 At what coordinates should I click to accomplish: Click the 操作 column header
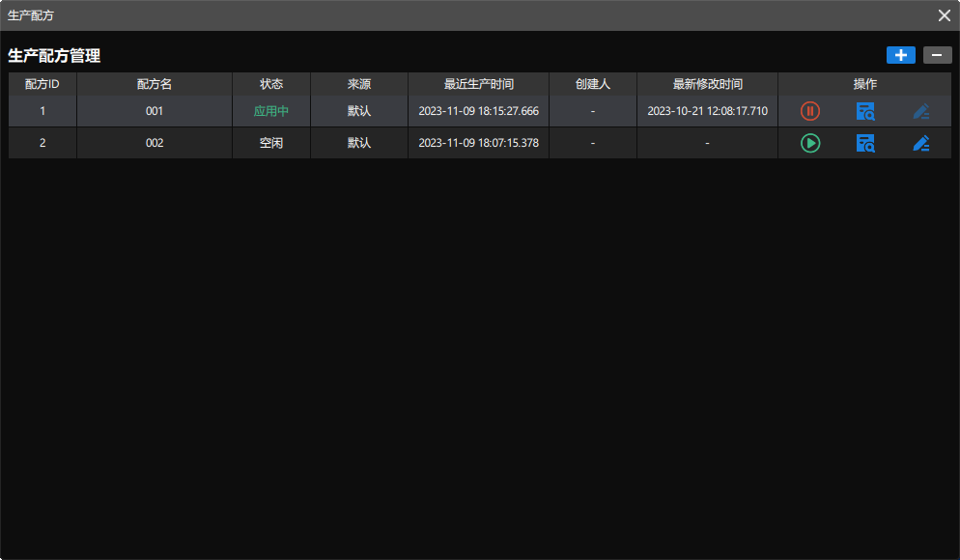[x=865, y=84]
